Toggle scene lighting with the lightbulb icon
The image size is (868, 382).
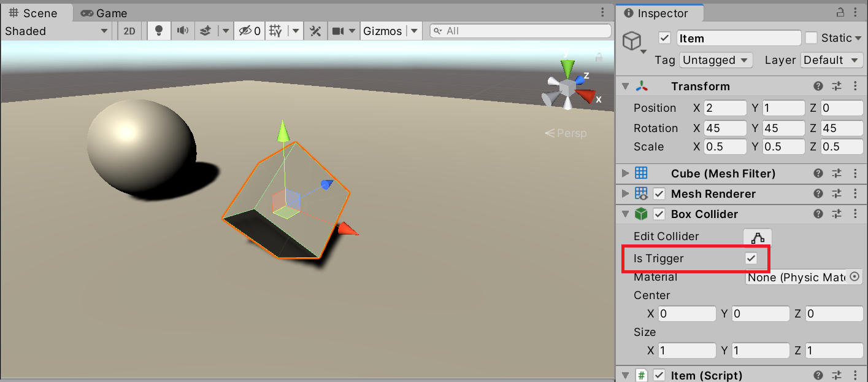(x=159, y=31)
